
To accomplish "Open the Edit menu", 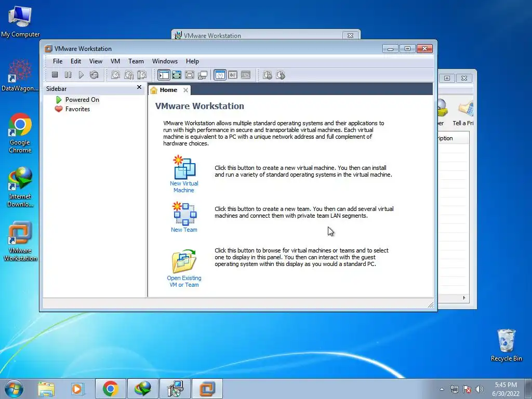I will coord(76,61).
